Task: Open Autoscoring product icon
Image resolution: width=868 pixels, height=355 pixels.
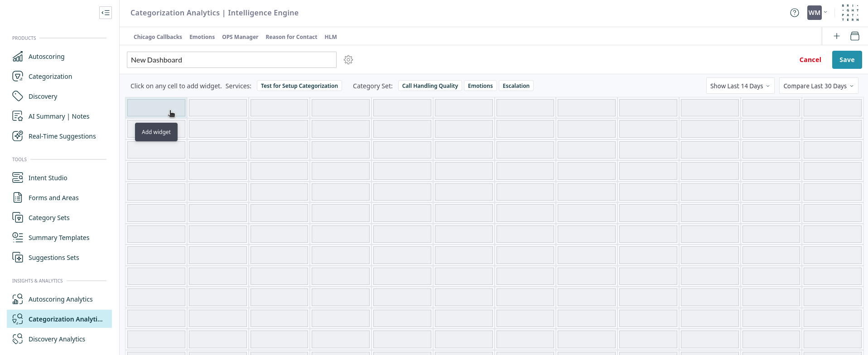Action: [x=18, y=57]
